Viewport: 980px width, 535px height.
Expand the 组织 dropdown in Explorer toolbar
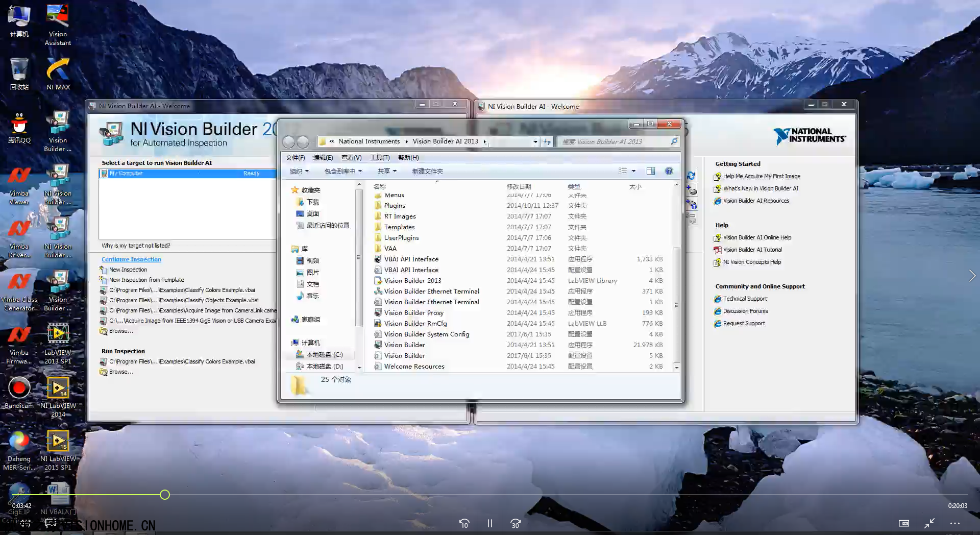coord(299,172)
